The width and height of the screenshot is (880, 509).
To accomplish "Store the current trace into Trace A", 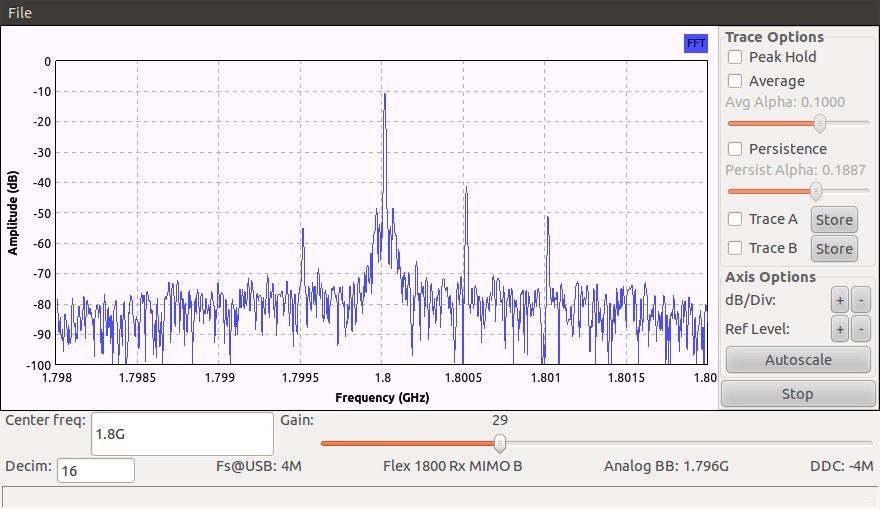I will (833, 219).
